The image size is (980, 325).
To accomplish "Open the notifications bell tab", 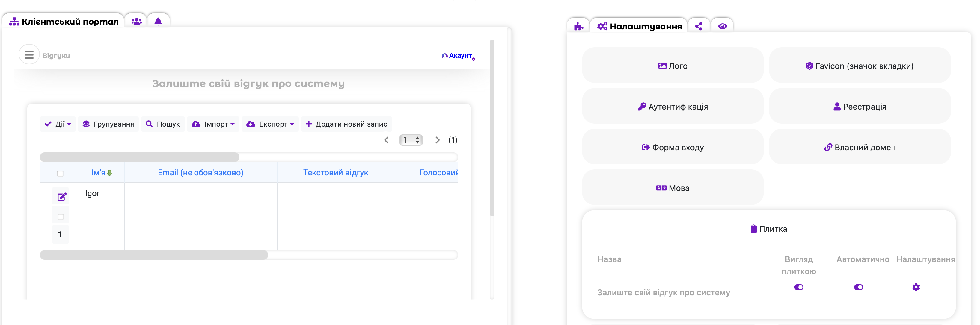I will coord(158,22).
